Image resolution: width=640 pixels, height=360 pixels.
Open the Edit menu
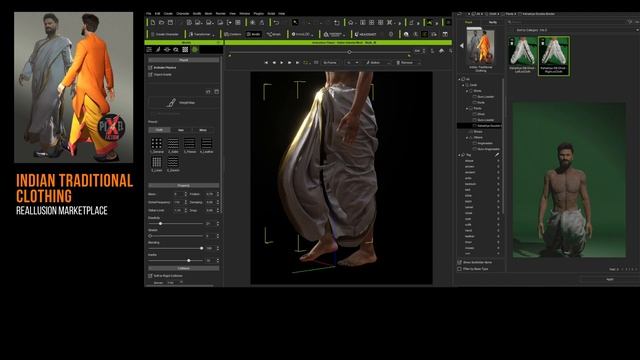coord(158,13)
